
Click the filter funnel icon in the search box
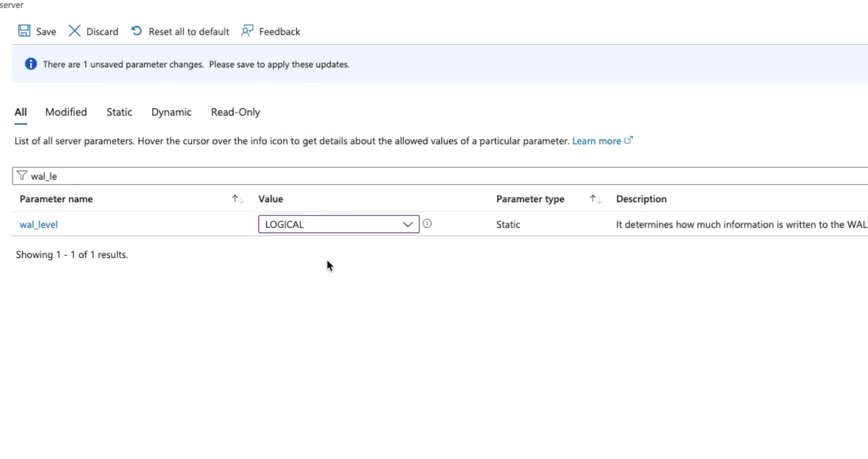[22, 175]
